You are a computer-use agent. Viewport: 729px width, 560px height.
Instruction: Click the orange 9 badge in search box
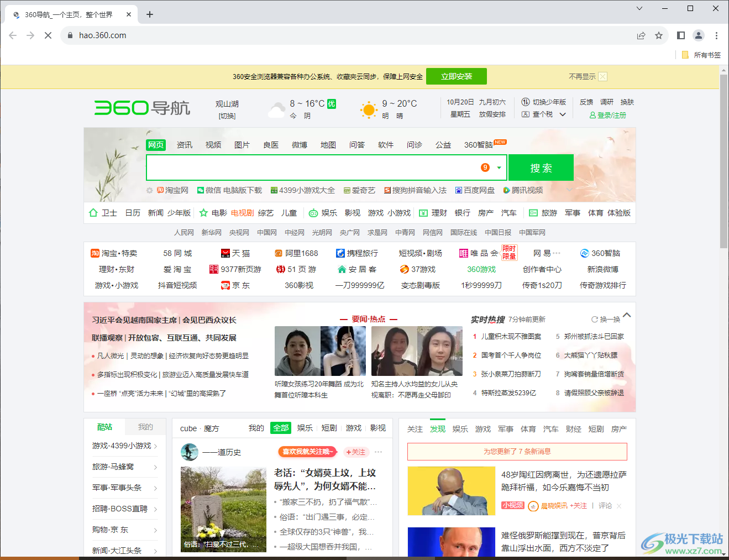point(485,168)
